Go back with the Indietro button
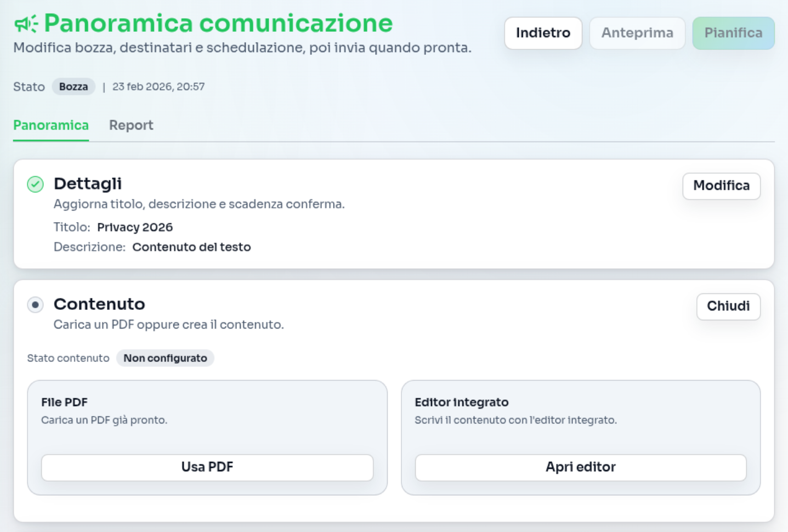 coord(543,33)
